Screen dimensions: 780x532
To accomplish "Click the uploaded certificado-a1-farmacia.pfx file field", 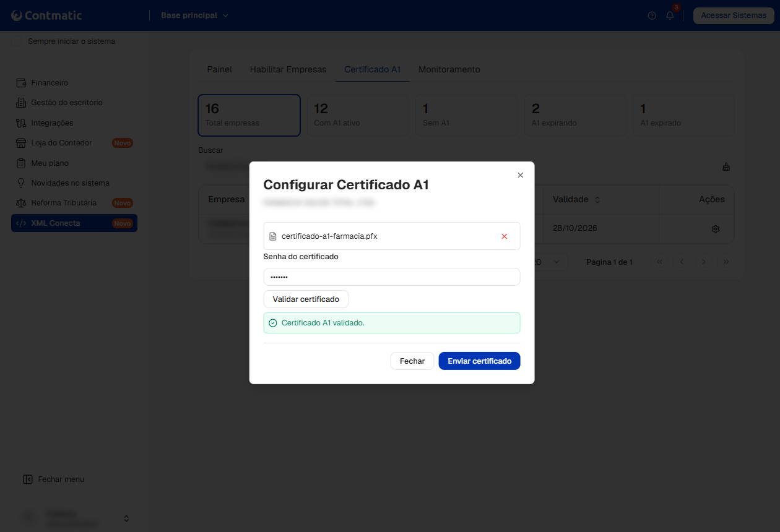I will tap(392, 236).
